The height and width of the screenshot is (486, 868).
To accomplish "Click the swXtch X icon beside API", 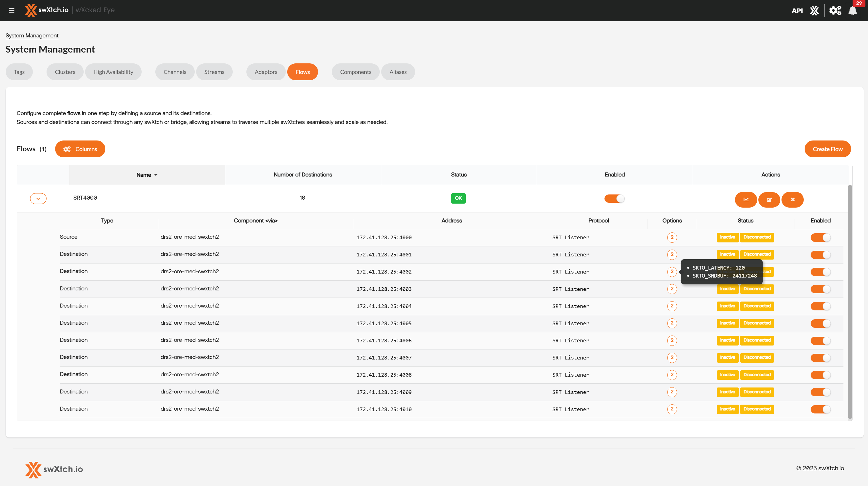I will [814, 11].
